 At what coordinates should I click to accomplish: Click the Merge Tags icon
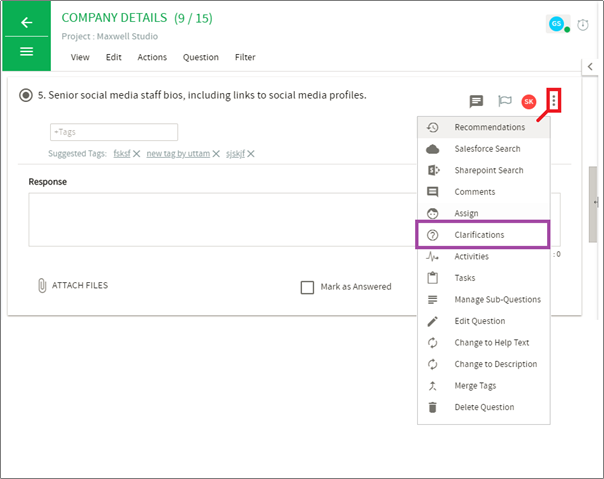(x=433, y=386)
